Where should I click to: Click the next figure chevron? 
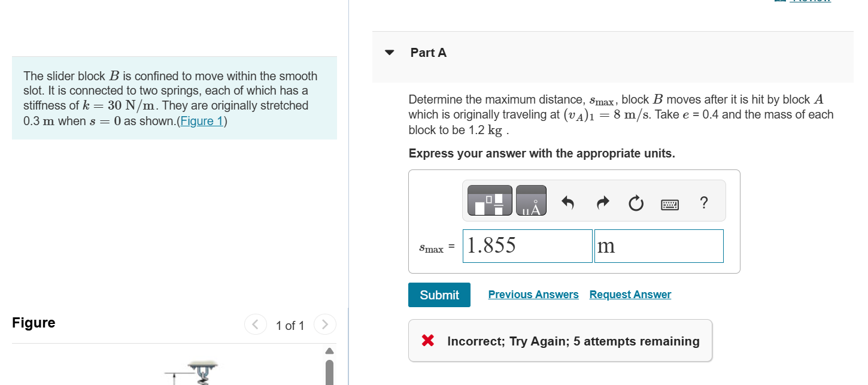(325, 324)
